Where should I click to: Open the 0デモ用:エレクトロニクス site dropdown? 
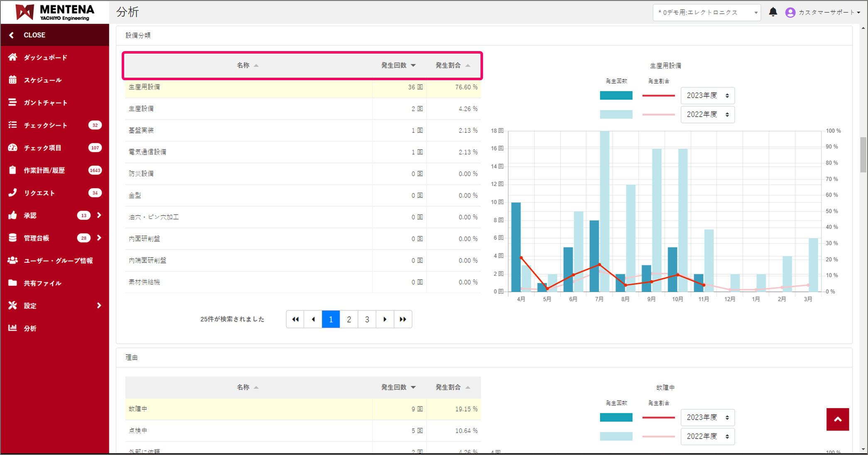click(706, 12)
